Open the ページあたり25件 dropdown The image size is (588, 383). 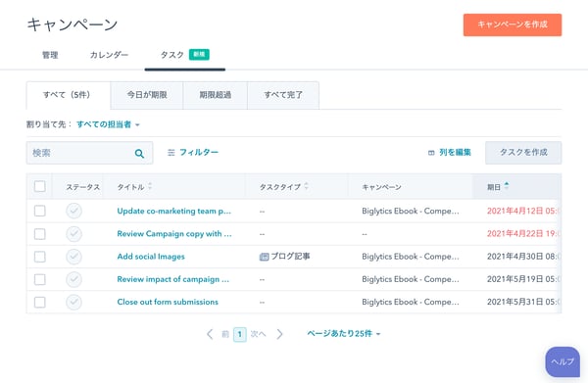pos(344,333)
